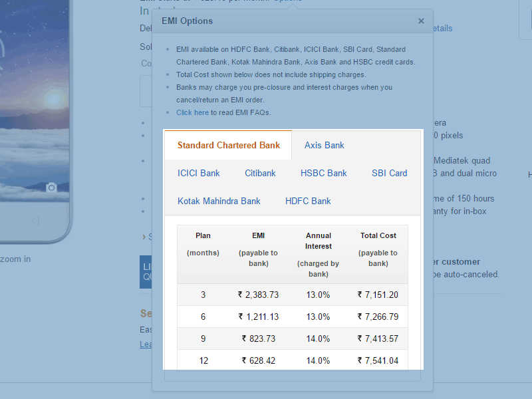
Task: Click the EMI value ₹ 628.42
Action: (258, 360)
